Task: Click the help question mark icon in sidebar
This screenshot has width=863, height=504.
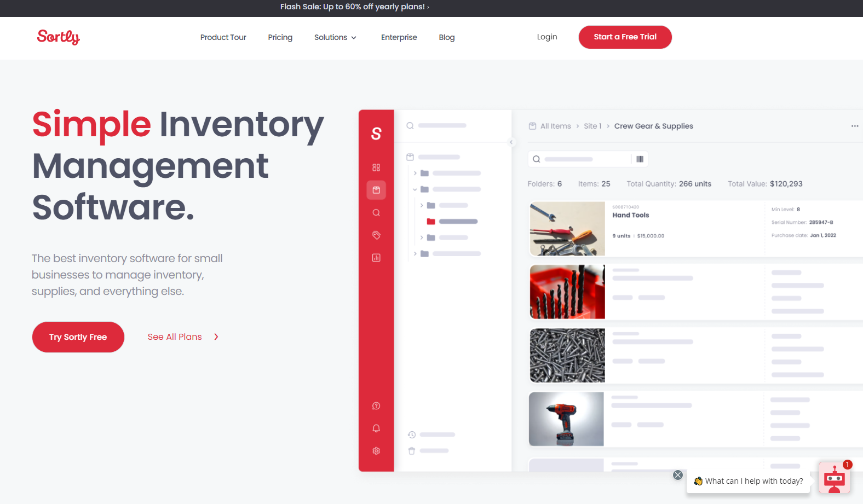Action: [376, 406]
